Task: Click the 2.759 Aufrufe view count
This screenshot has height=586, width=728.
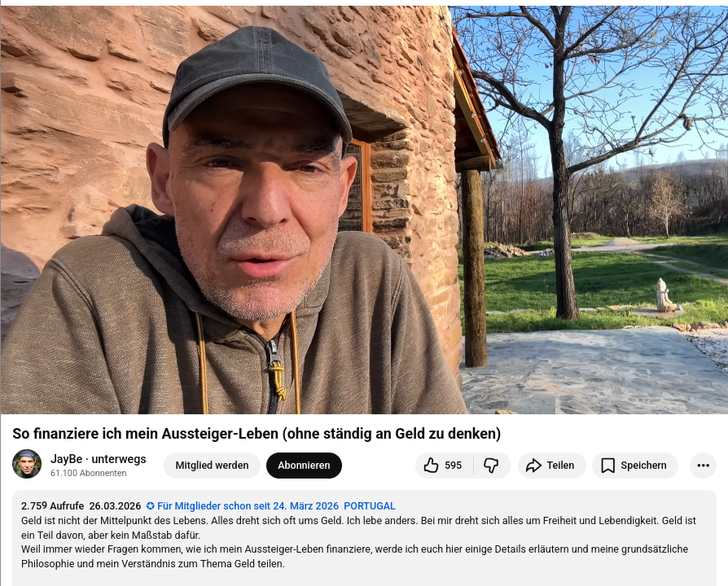Action: (x=52, y=505)
